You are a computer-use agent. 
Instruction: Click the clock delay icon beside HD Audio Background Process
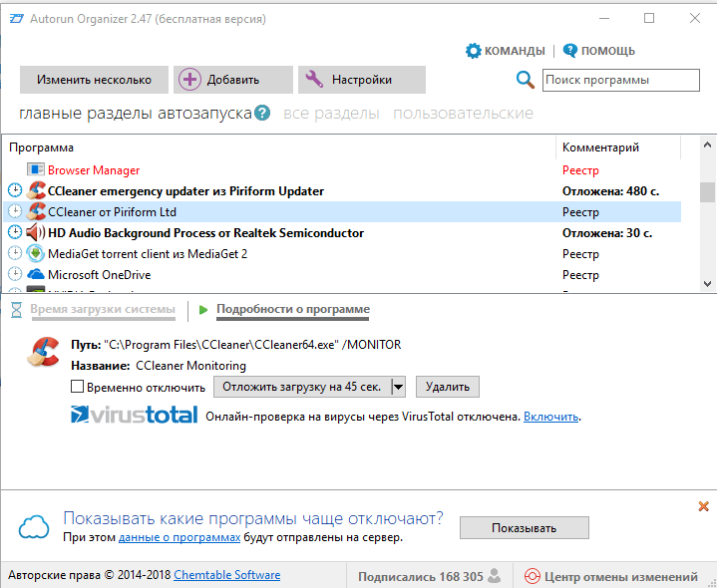point(15,232)
